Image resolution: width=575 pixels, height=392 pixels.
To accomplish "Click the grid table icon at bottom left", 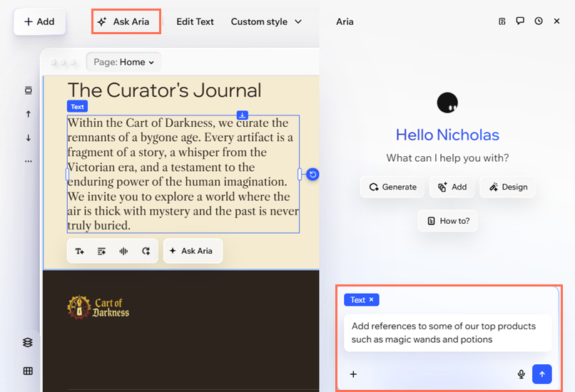I will (x=28, y=371).
